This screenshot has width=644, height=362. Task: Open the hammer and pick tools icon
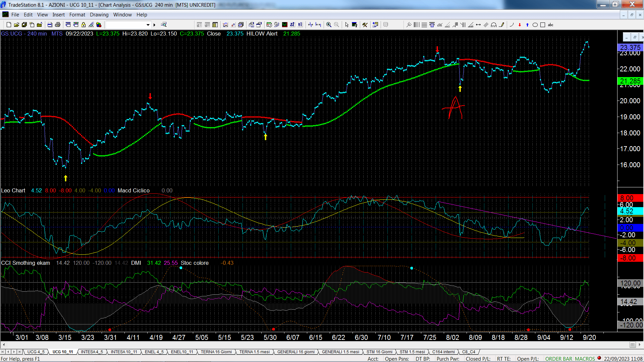[x=365, y=25]
